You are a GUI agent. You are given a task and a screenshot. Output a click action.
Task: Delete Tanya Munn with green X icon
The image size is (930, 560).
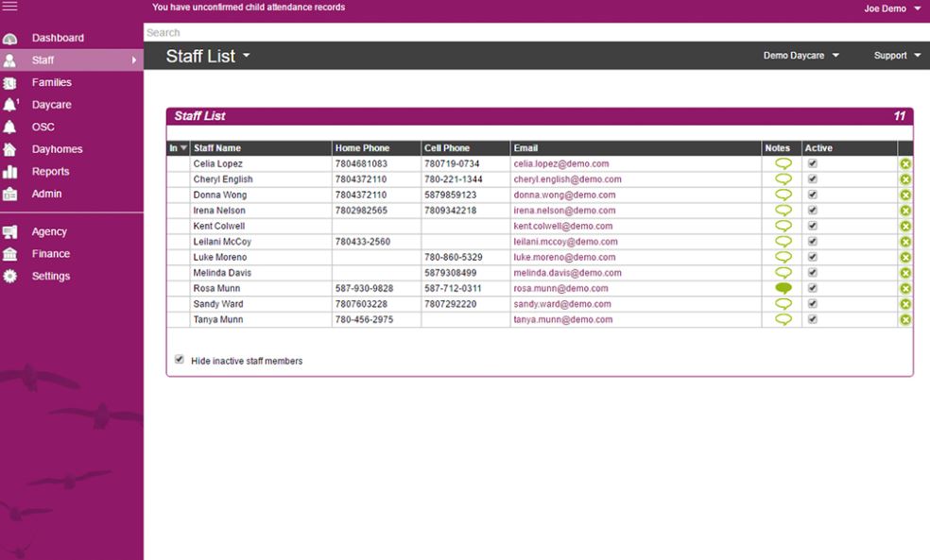click(905, 319)
